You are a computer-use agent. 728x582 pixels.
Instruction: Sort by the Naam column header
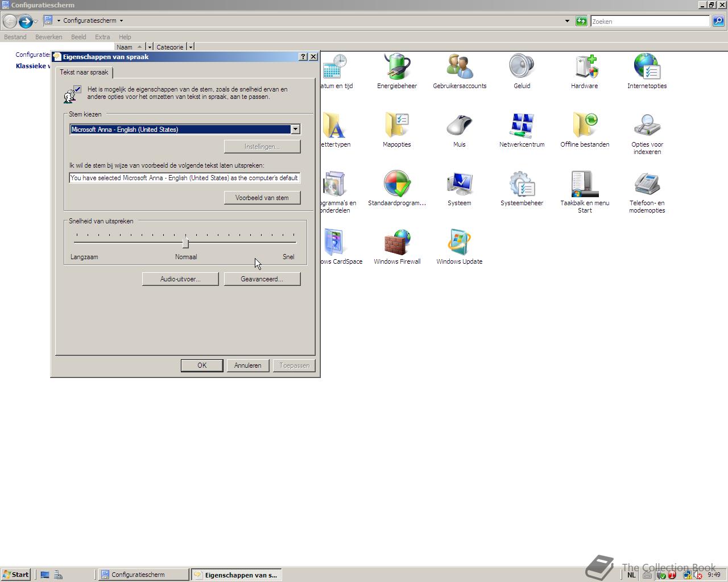(130, 47)
